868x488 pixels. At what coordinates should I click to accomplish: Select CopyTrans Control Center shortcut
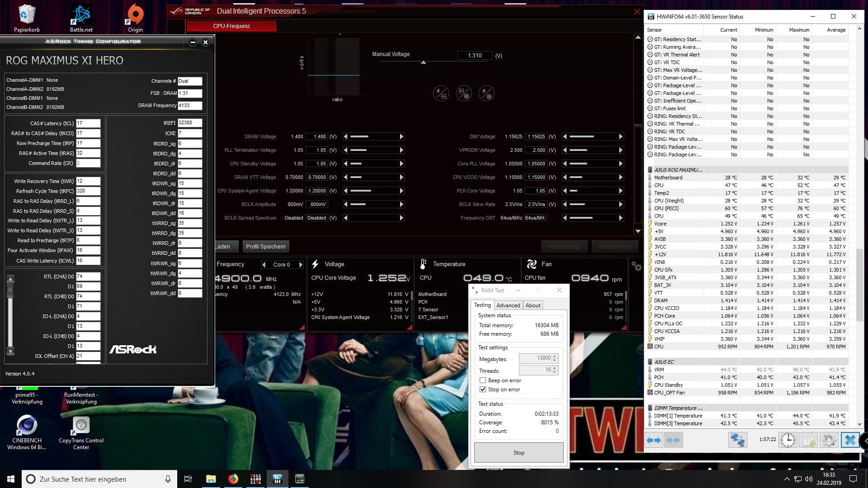tap(81, 433)
